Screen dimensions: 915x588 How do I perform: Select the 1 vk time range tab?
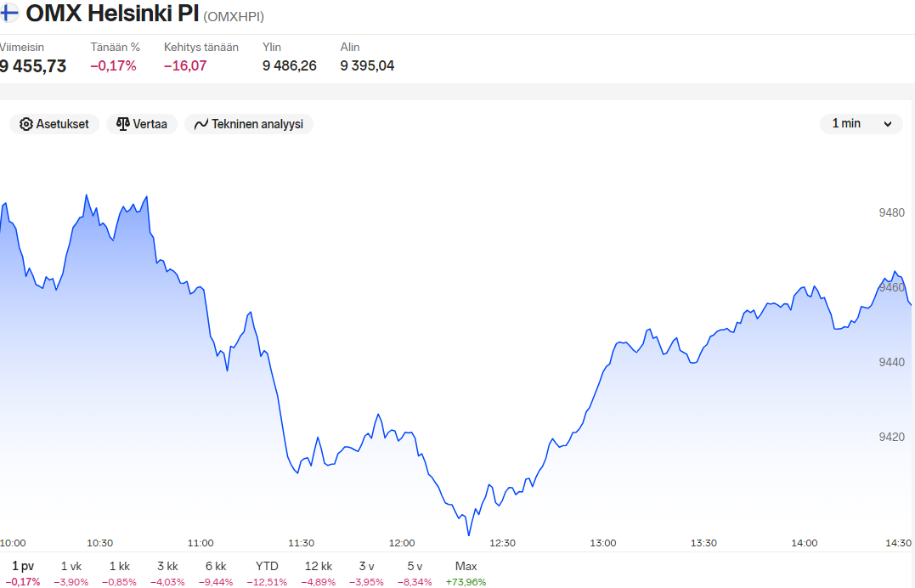(x=71, y=573)
